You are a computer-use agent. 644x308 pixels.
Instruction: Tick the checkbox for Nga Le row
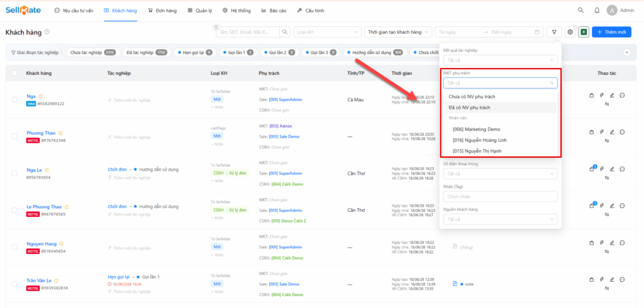pyautogui.click(x=15, y=173)
